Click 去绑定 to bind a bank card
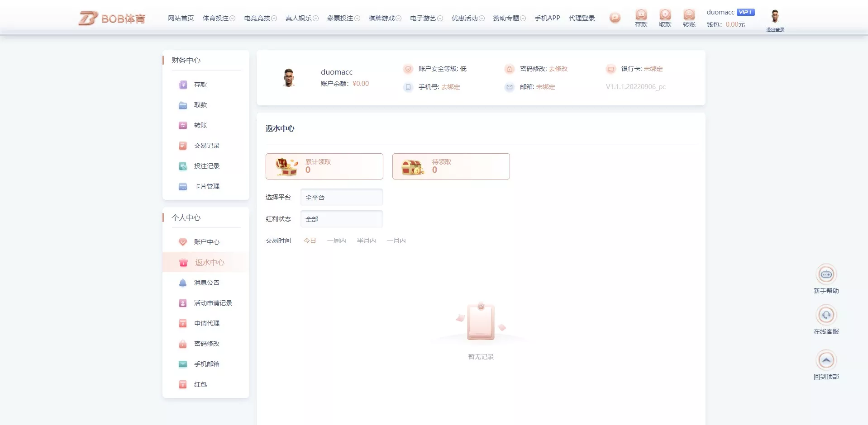 pyautogui.click(x=652, y=69)
